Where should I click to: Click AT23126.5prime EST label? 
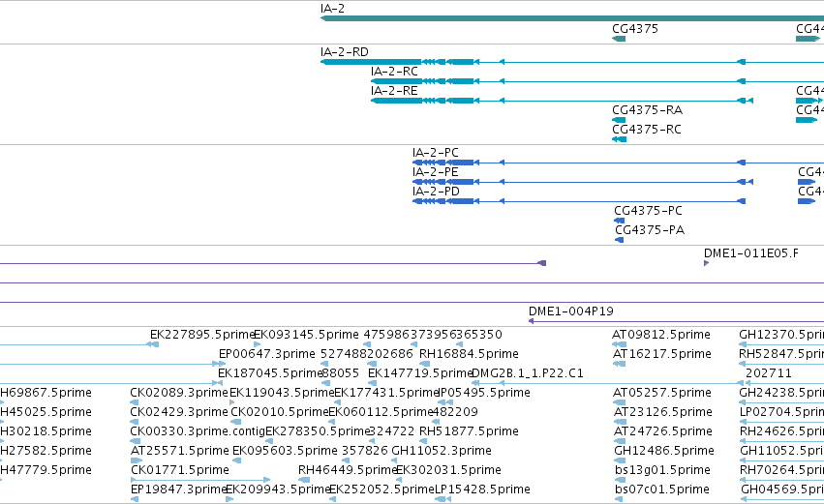pyautogui.click(x=662, y=412)
